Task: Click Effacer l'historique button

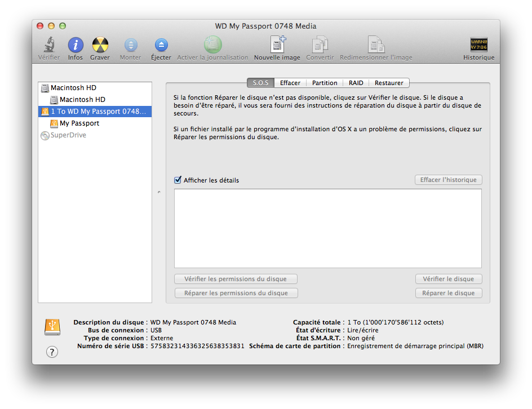Action: click(x=449, y=180)
